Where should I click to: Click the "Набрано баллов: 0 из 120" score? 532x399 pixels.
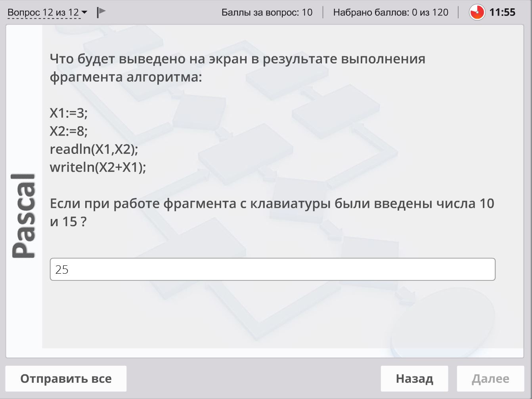click(x=390, y=12)
